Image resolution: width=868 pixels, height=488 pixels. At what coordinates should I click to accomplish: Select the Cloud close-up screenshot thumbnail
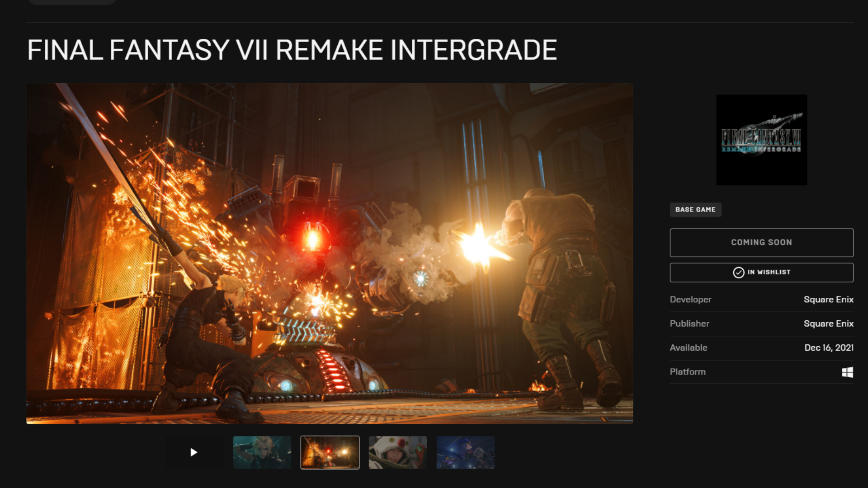click(262, 452)
